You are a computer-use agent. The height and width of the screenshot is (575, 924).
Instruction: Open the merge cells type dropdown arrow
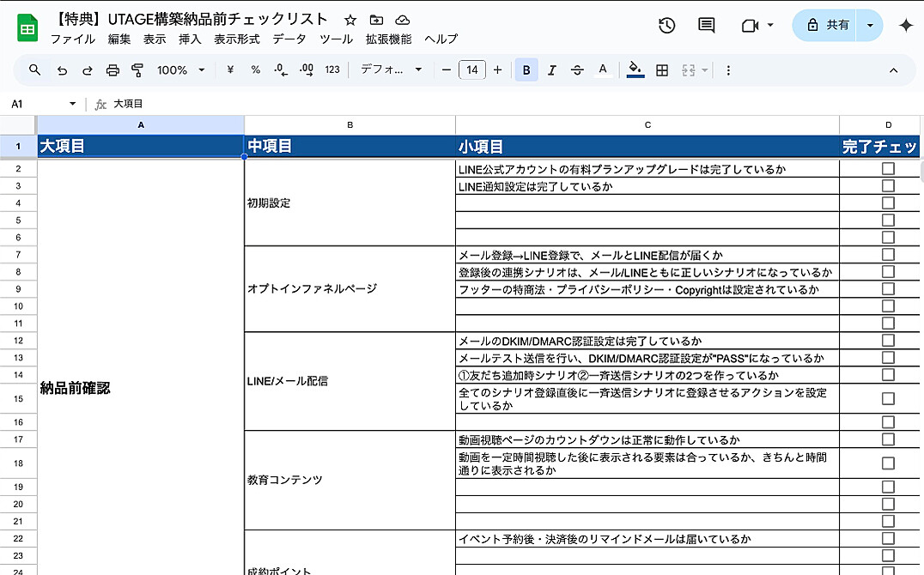(705, 70)
